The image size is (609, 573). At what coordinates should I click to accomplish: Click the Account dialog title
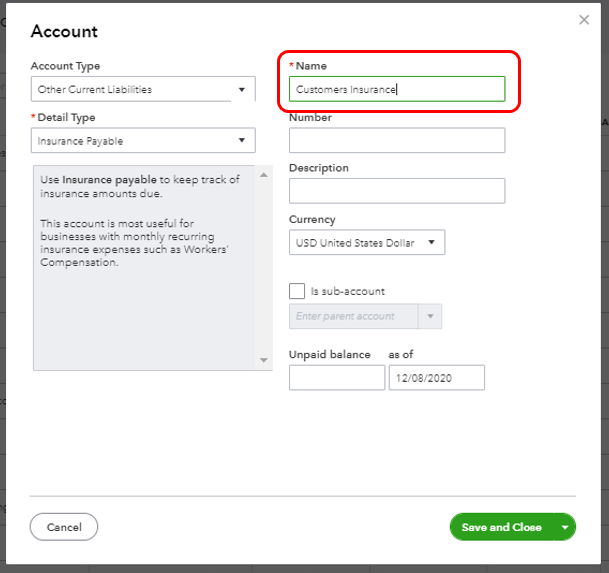pos(64,31)
